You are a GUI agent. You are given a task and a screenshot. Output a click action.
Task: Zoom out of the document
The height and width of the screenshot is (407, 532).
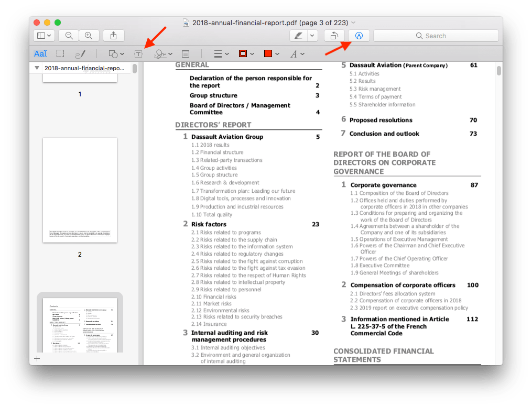pos(69,35)
